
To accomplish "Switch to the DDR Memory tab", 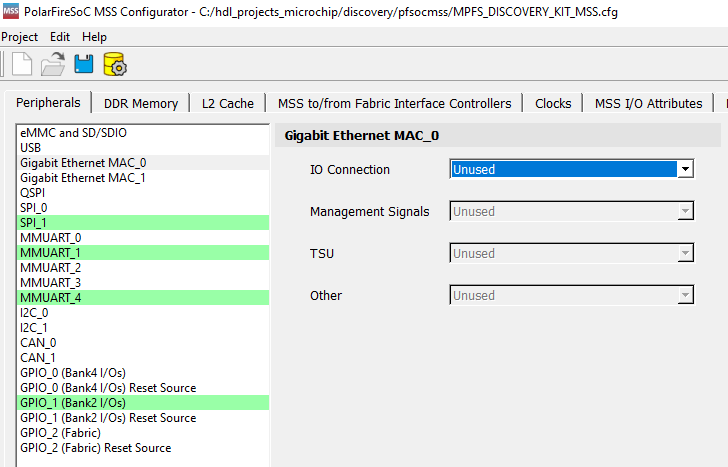I will point(140,103).
